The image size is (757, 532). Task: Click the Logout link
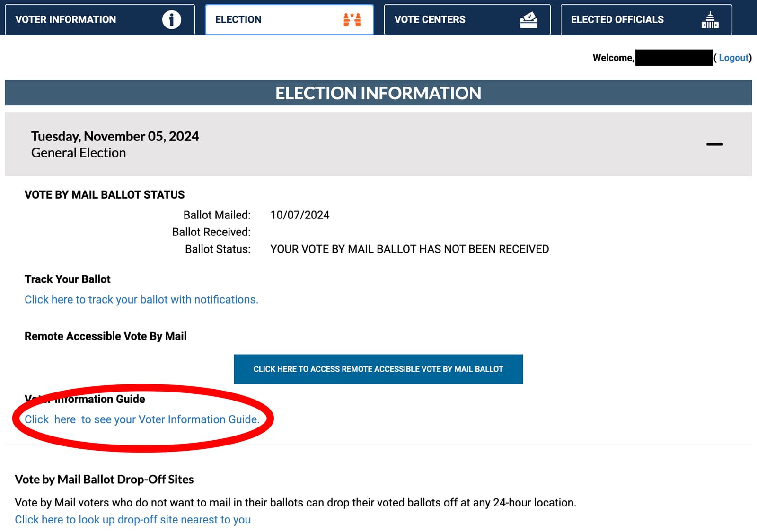click(x=733, y=57)
